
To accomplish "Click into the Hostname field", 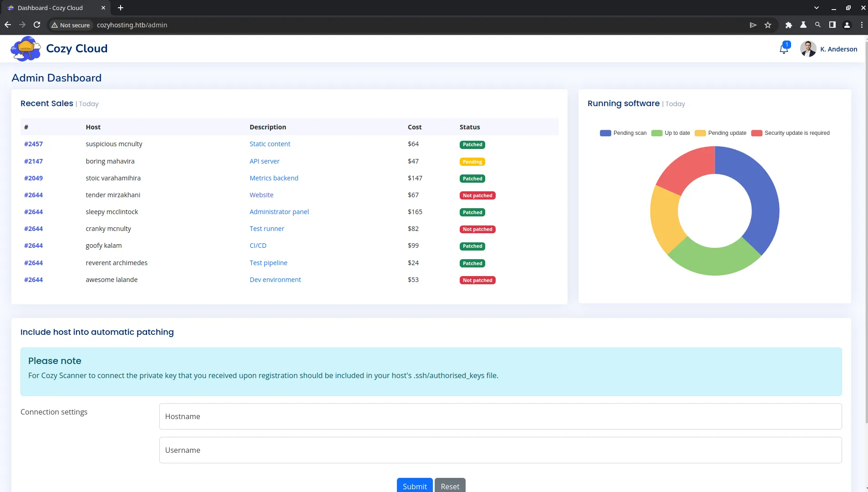I will [x=500, y=416].
